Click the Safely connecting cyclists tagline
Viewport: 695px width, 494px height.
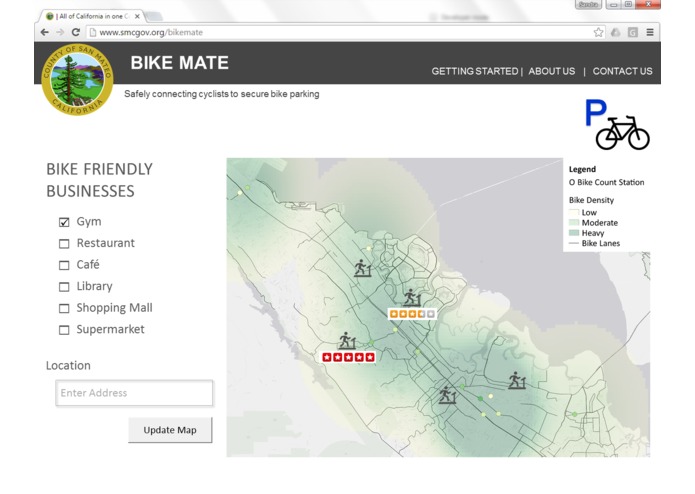click(x=222, y=94)
